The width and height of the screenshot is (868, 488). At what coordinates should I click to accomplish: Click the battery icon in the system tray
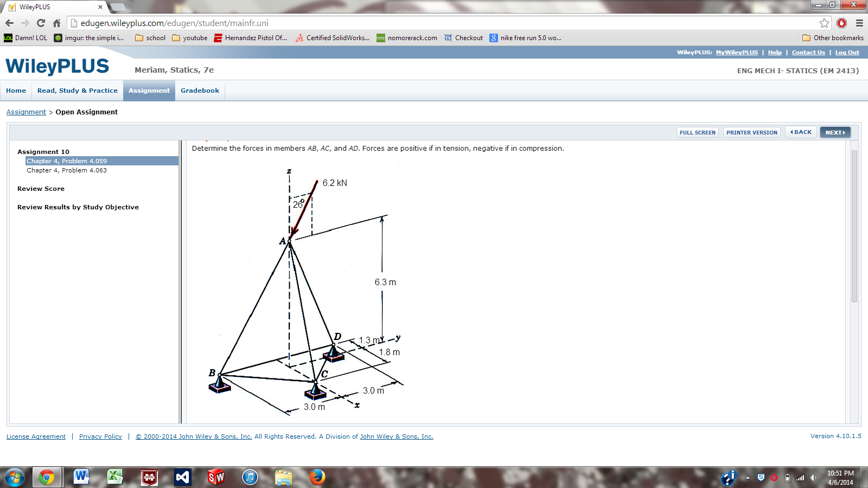tap(787, 478)
